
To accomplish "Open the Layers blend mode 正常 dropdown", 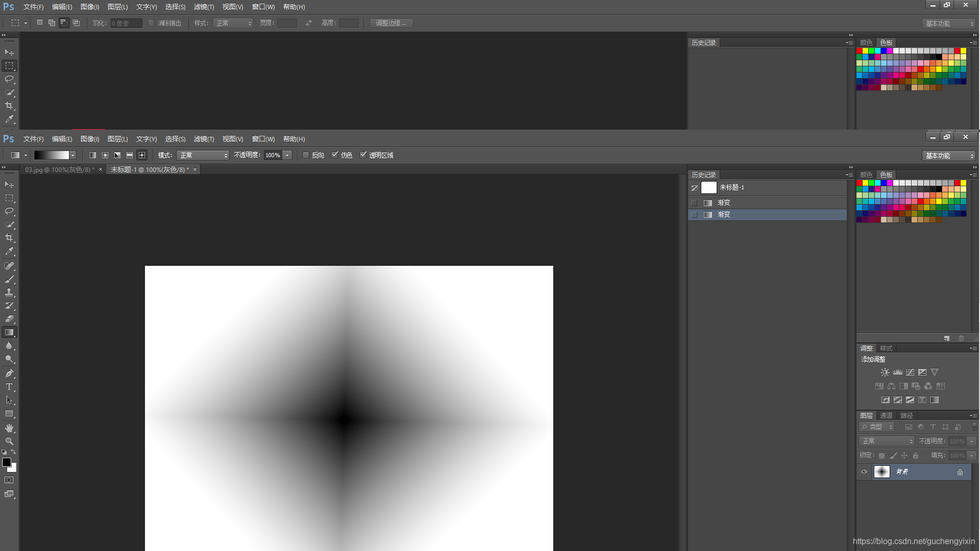I will point(887,441).
